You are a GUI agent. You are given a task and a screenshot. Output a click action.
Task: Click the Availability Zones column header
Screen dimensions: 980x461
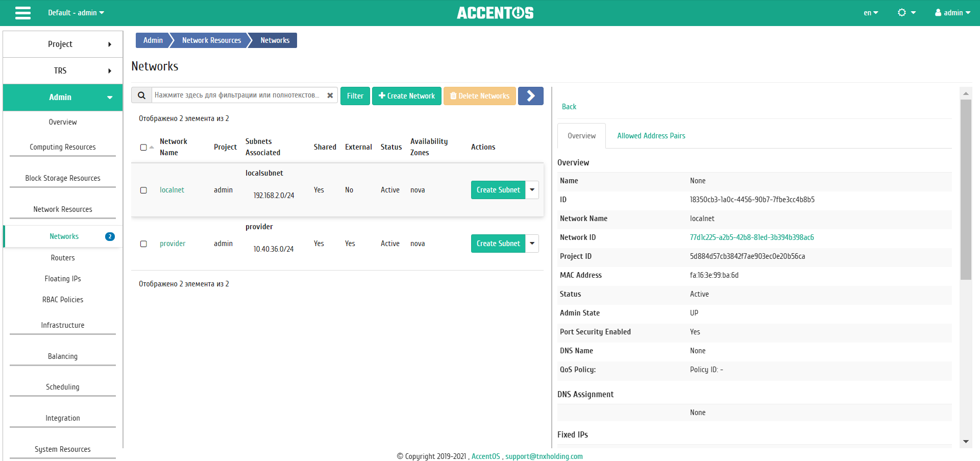click(429, 147)
